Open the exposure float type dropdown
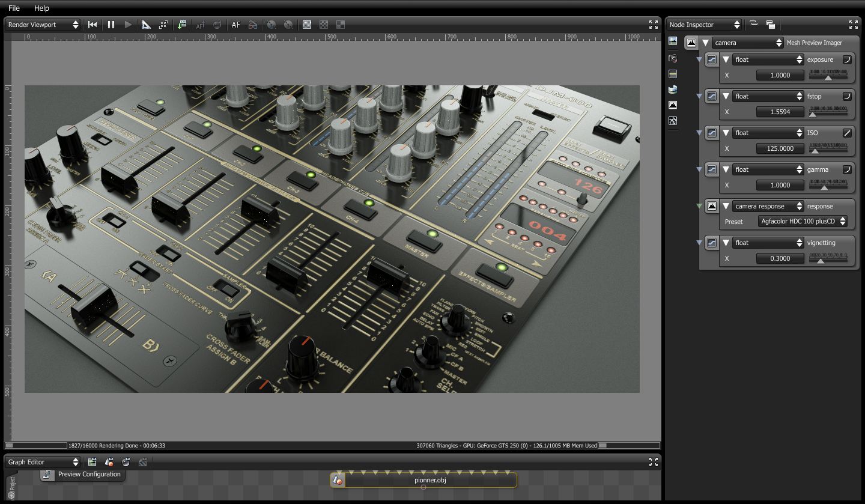 pos(768,59)
